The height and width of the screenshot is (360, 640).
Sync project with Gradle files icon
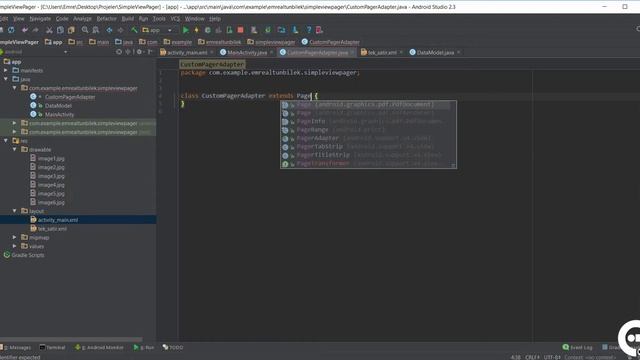[268, 30]
